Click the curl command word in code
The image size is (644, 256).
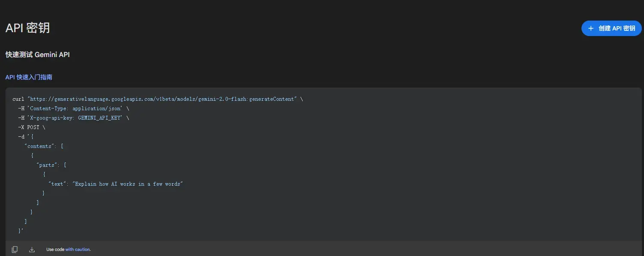[18, 99]
